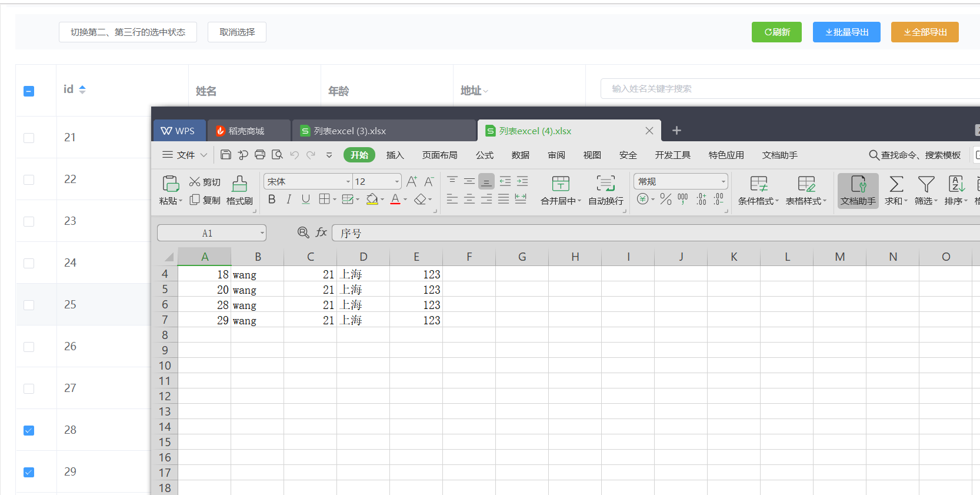Align text right in the cell
The height and width of the screenshot is (495, 980).
click(486, 200)
